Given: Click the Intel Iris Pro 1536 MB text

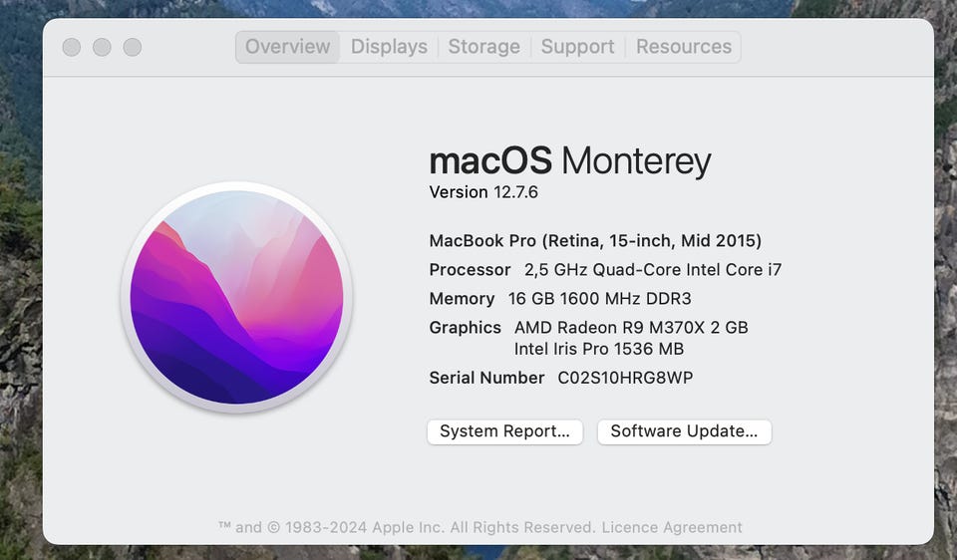Looking at the screenshot, I should click(x=599, y=349).
